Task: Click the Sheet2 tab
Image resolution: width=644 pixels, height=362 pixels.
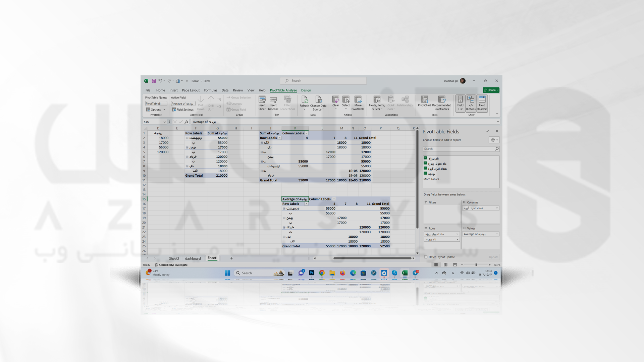Action: (x=174, y=258)
